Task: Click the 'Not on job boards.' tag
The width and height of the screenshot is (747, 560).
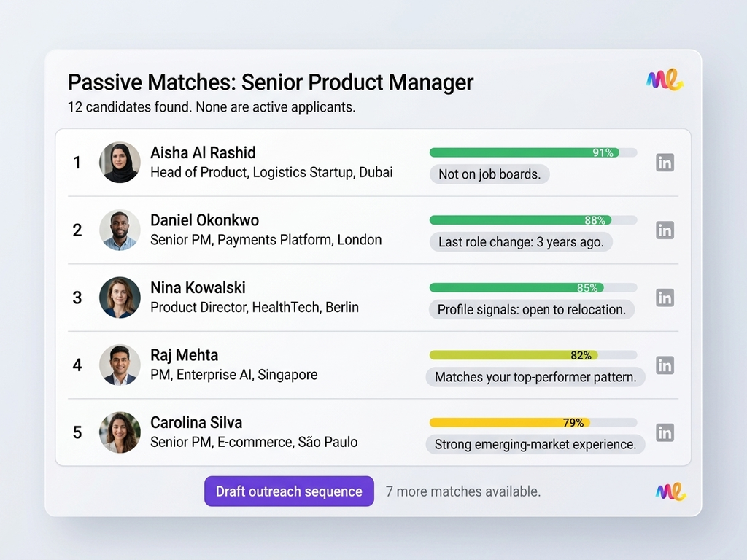Action: click(x=489, y=174)
